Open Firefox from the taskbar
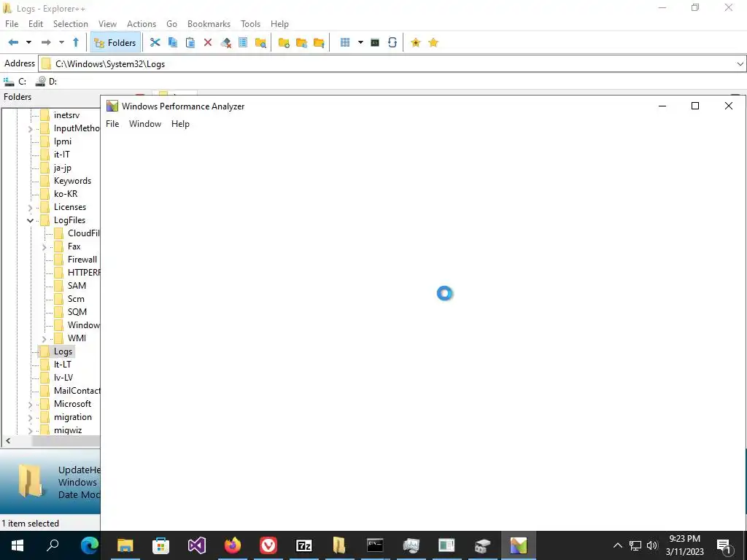Viewport: 747px width, 560px height. [233, 545]
